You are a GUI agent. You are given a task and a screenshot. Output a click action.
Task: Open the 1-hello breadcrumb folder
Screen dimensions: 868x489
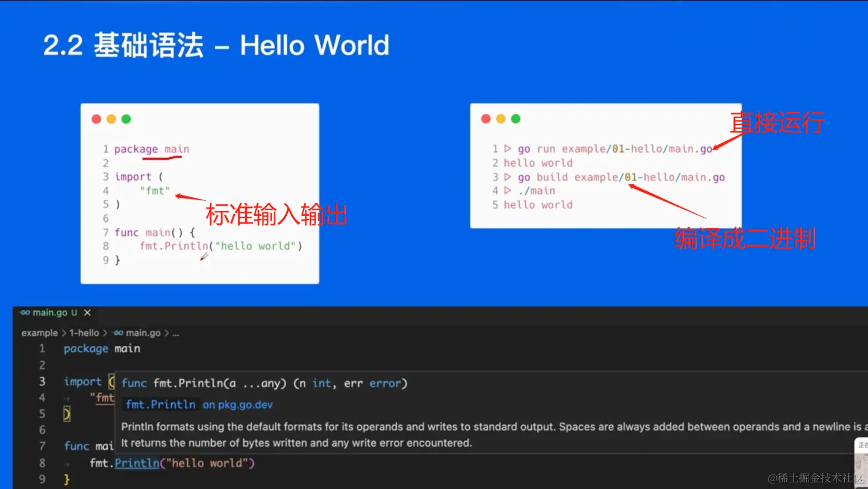click(x=84, y=333)
